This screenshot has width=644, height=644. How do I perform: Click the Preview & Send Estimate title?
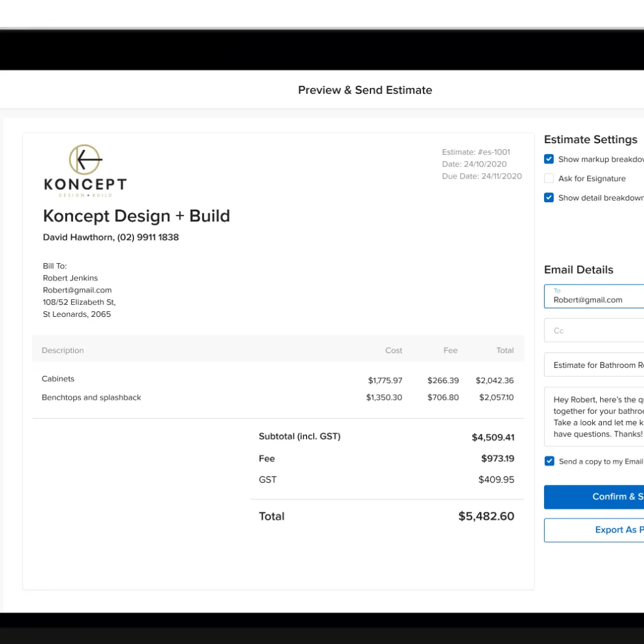click(365, 90)
